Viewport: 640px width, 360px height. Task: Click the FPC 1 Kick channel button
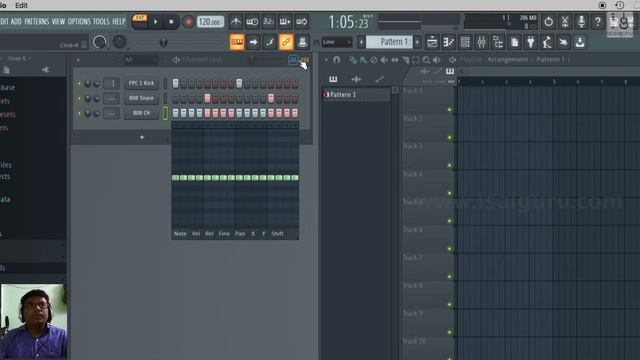click(141, 83)
